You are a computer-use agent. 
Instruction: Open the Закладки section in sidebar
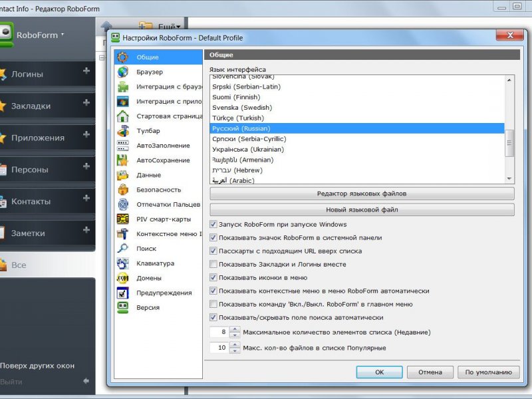click(x=47, y=106)
